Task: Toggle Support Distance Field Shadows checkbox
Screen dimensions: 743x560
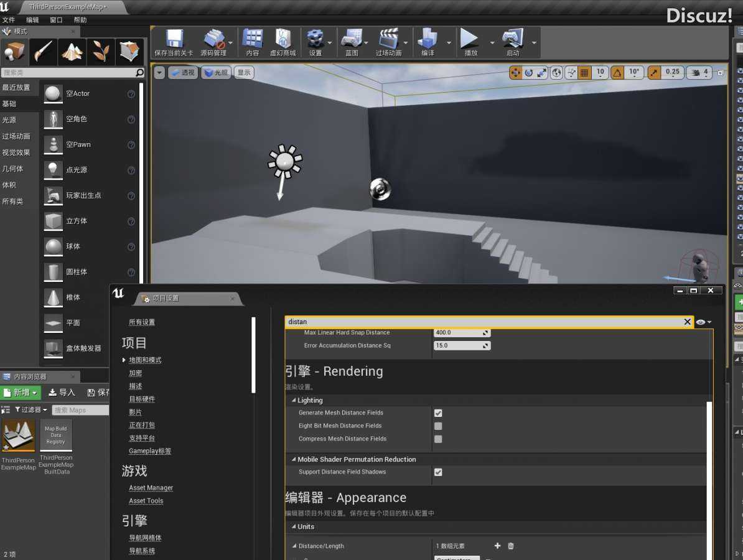Action: 438,472
